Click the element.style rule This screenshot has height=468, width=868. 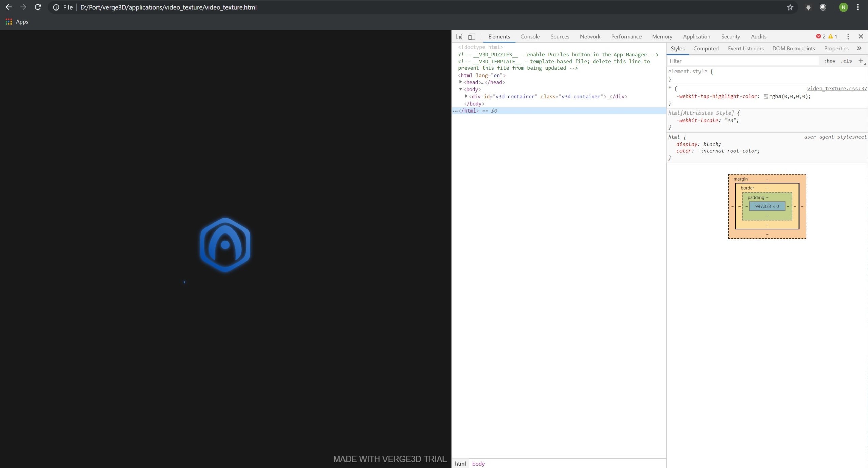coord(690,72)
